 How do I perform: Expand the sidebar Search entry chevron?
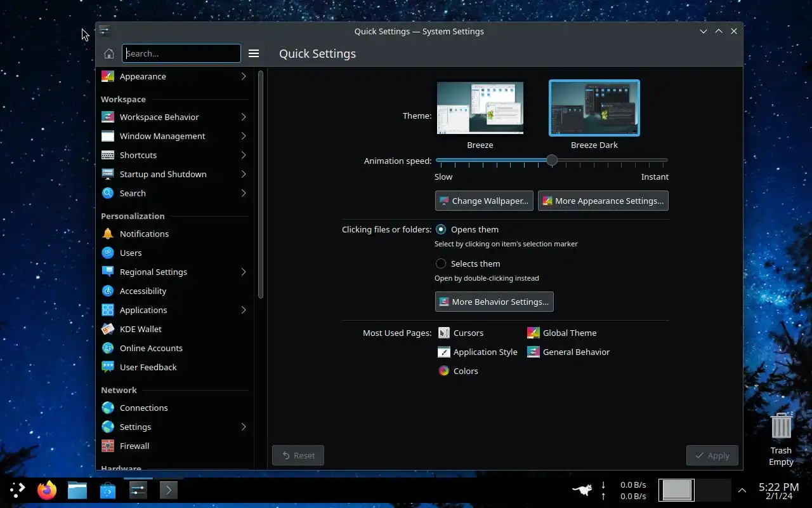[x=244, y=193]
